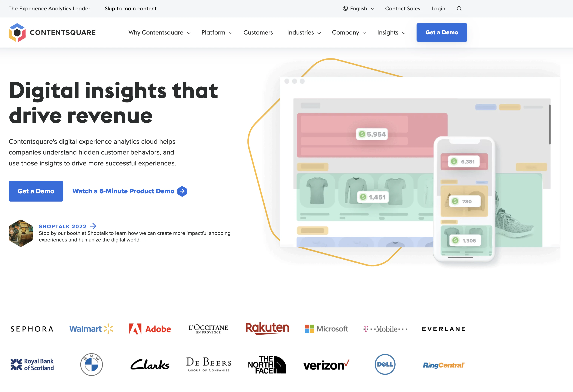Viewport: 573px width, 392px height.
Task: Click the 1,306 revenue badge on the phone
Action: [x=465, y=241]
